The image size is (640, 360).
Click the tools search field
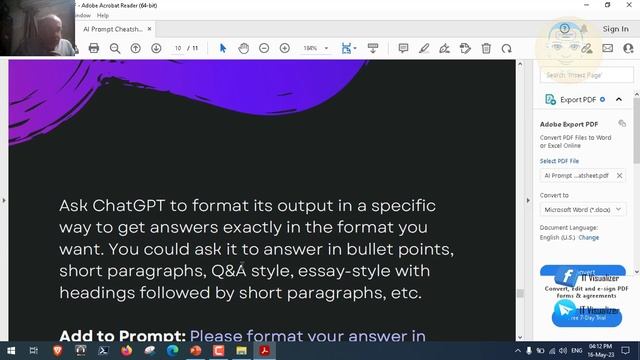(x=587, y=75)
